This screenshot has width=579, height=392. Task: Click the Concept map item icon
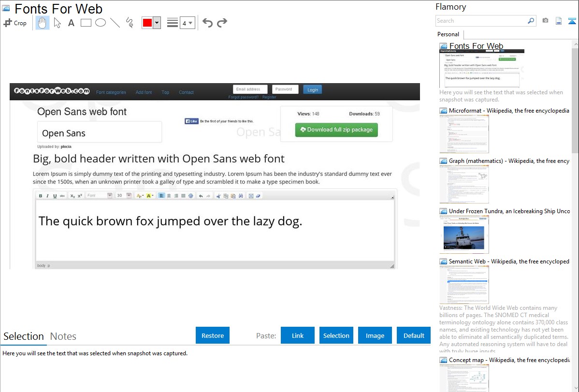point(443,360)
